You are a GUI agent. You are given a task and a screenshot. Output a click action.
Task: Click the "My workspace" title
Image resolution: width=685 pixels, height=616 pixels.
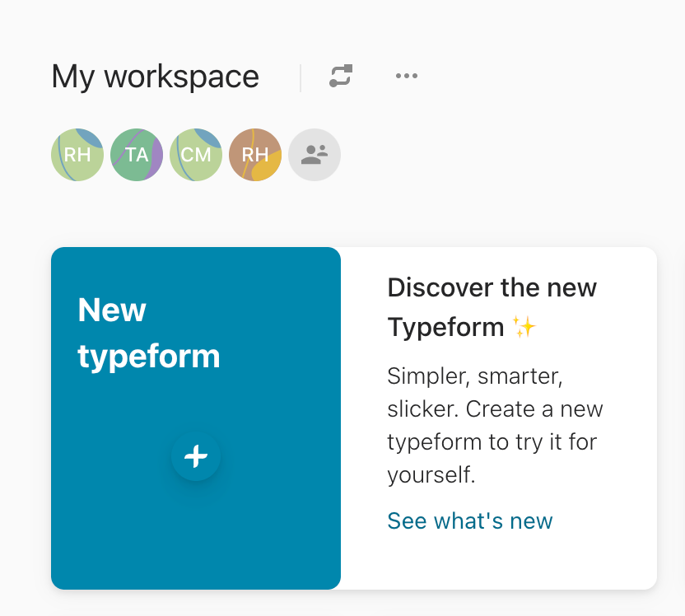coord(155,77)
